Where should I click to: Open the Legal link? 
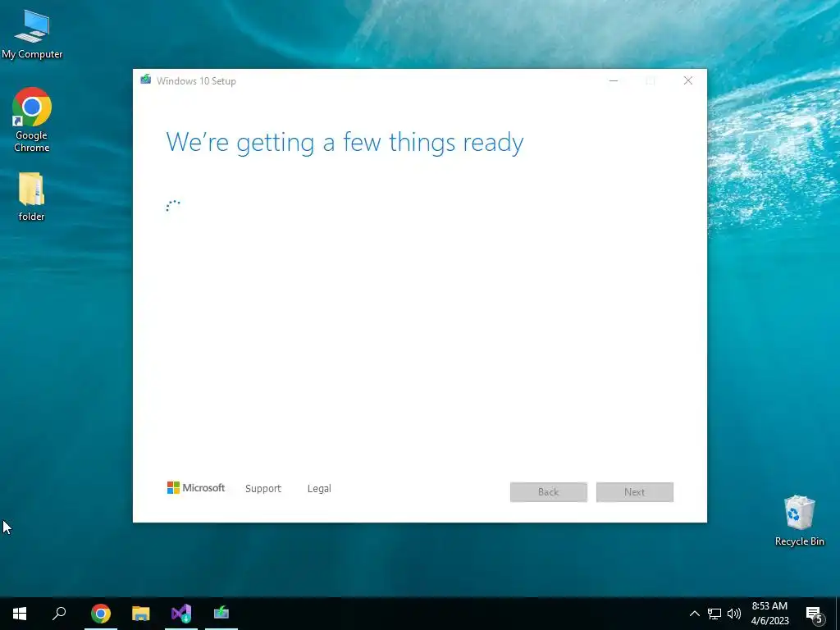click(x=319, y=489)
